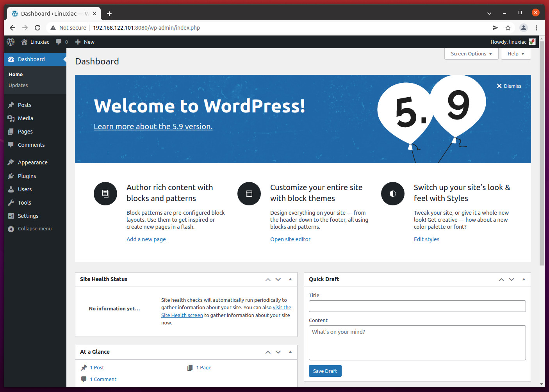The width and height of the screenshot is (549, 392).
Task: Move At a Glance panel up
Action: [x=268, y=352]
